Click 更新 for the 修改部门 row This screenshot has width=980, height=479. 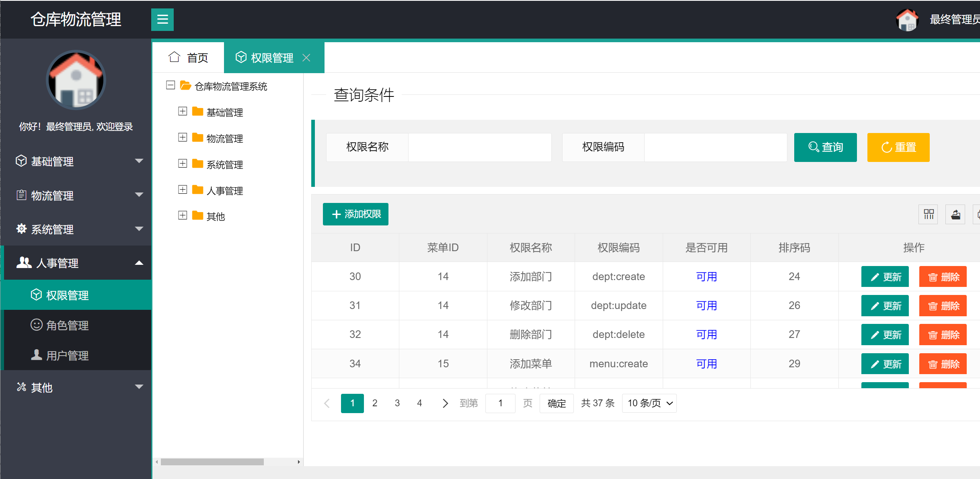(885, 305)
